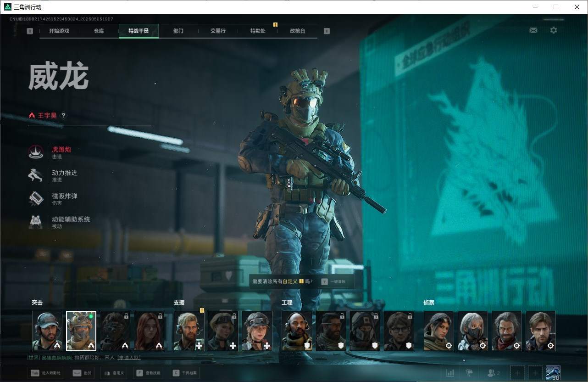The height and width of the screenshot is (382, 588).
Task: Click the Q key icon left of tabs
Action: [30, 31]
